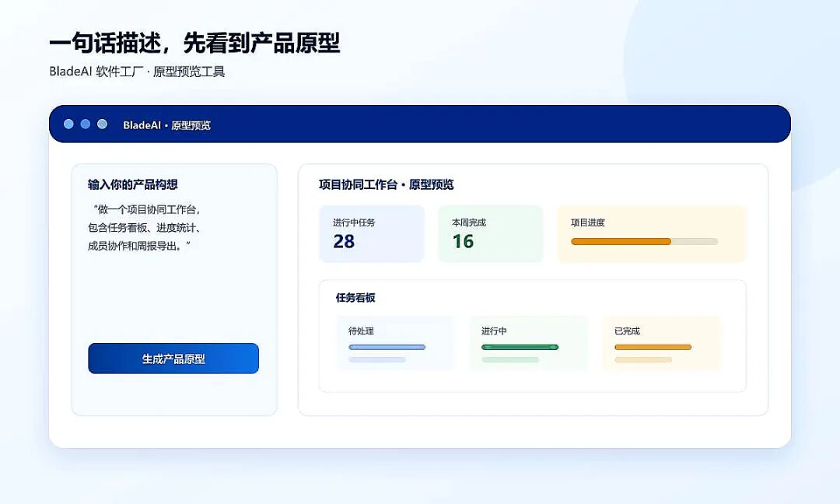Click the 项目进度 orange progress bar
This screenshot has width=840, height=504.
[645, 242]
